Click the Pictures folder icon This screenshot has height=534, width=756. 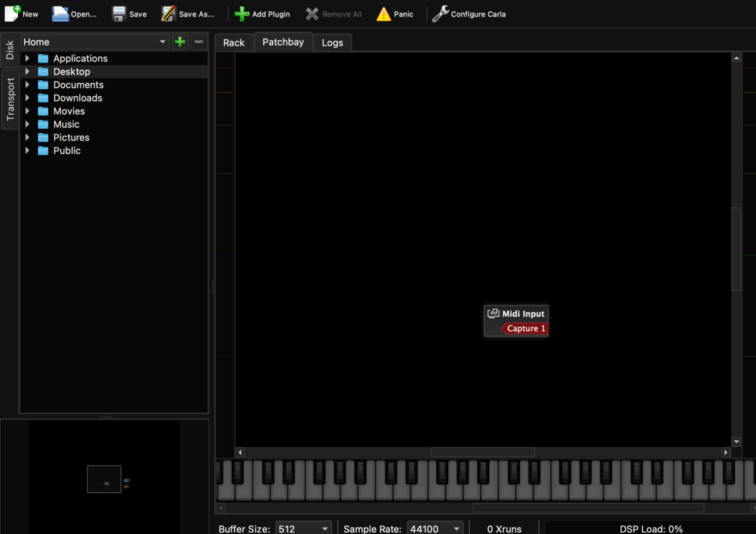click(x=43, y=137)
